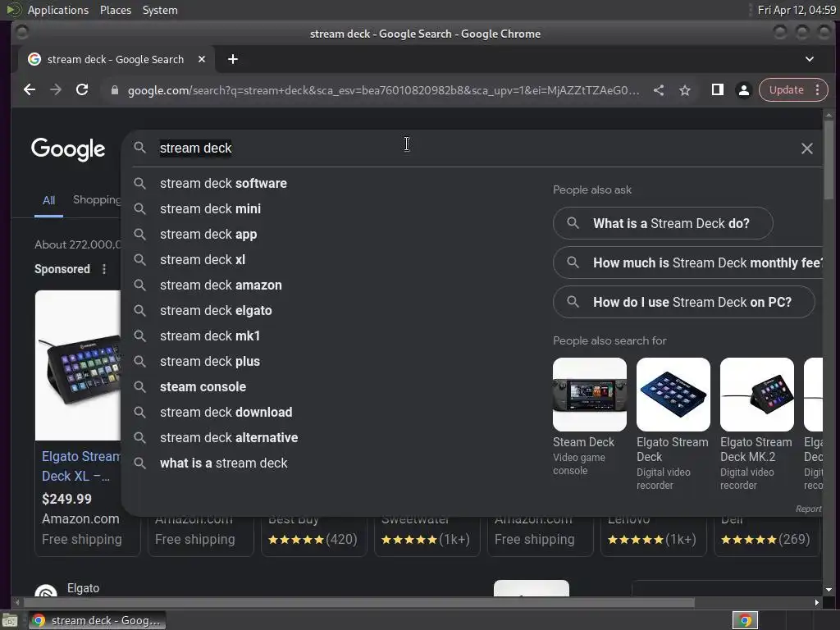
Task: Click the magnifier icon next to steam console
Action: (x=139, y=387)
